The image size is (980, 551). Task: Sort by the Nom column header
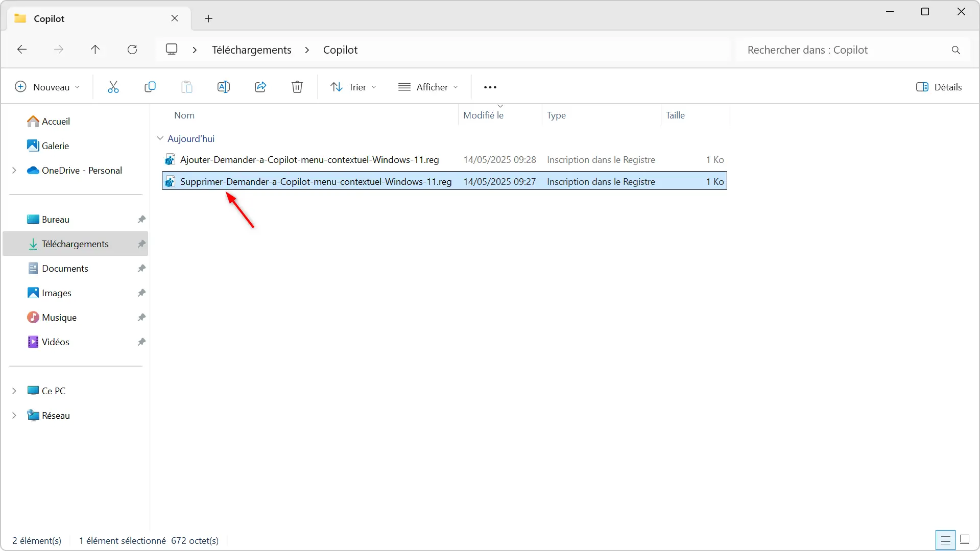pyautogui.click(x=184, y=115)
